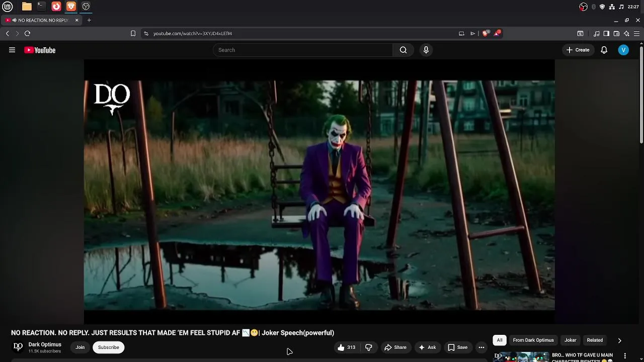644x362 pixels.
Task: Select the NO REACTION. NO REPLY browser tab
Action: pyautogui.click(x=41, y=20)
